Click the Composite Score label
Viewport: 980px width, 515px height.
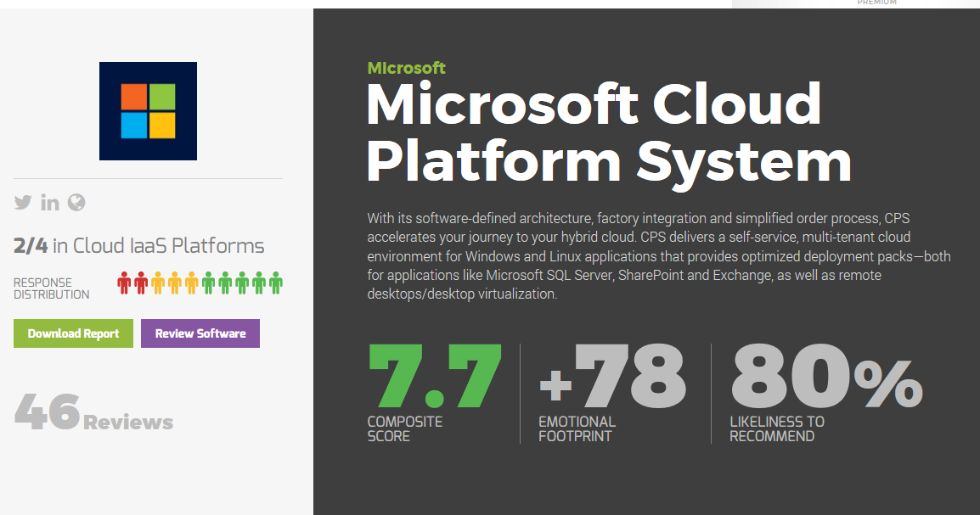(x=405, y=428)
